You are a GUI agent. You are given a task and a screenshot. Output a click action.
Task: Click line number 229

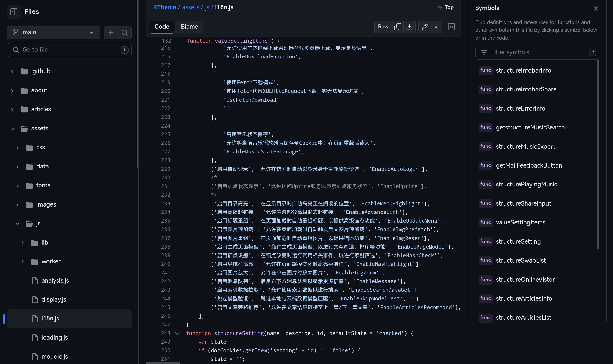point(166,169)
